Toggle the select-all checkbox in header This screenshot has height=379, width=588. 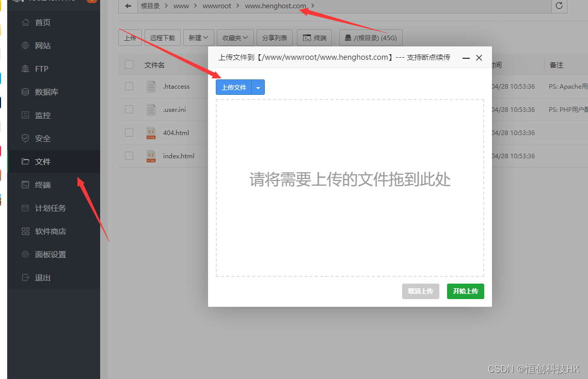coord(129,65)
